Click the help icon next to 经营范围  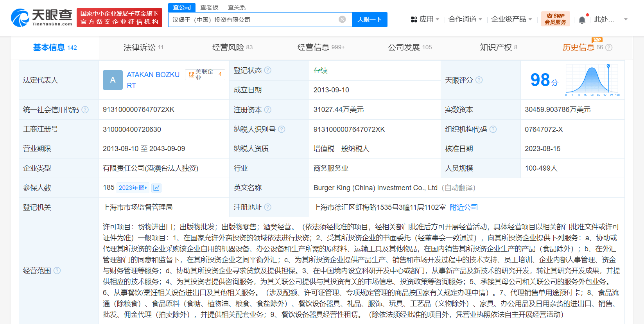[57, 270]
